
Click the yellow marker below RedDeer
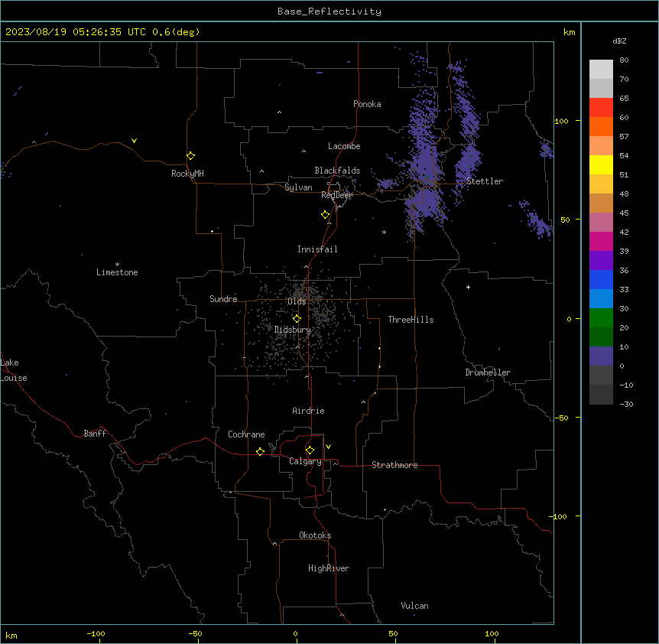click(325, 215)
